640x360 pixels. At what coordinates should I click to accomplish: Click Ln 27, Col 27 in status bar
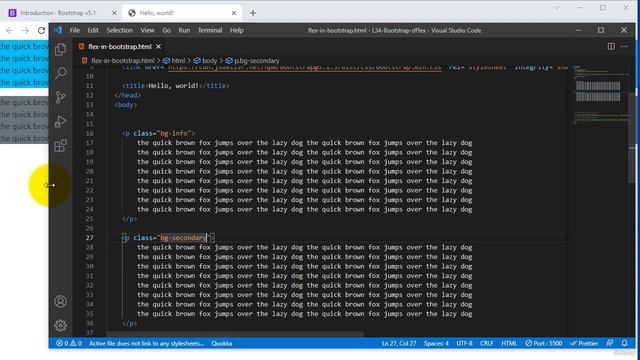pos(399,343)
